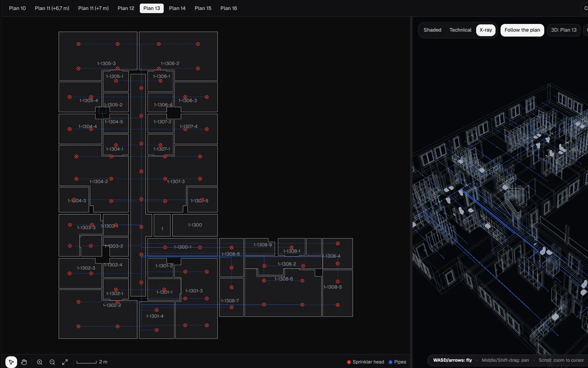The image size is (588, 368).
Task: Select room label 1-1302-4
Action: [x=113, y=265]
